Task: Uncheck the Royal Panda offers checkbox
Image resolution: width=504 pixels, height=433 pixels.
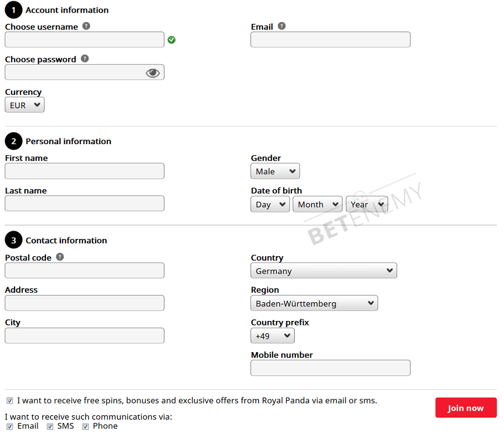Action: [x=10, y=400]
